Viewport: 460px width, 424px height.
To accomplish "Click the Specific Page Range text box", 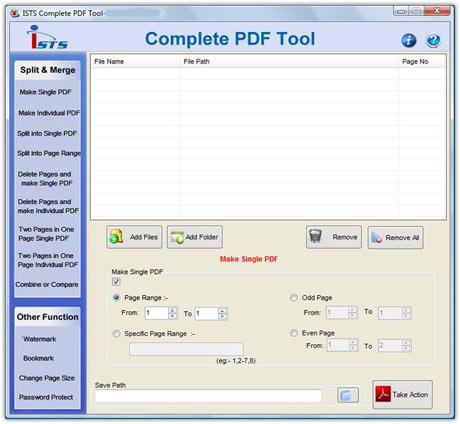I will 186,349.
